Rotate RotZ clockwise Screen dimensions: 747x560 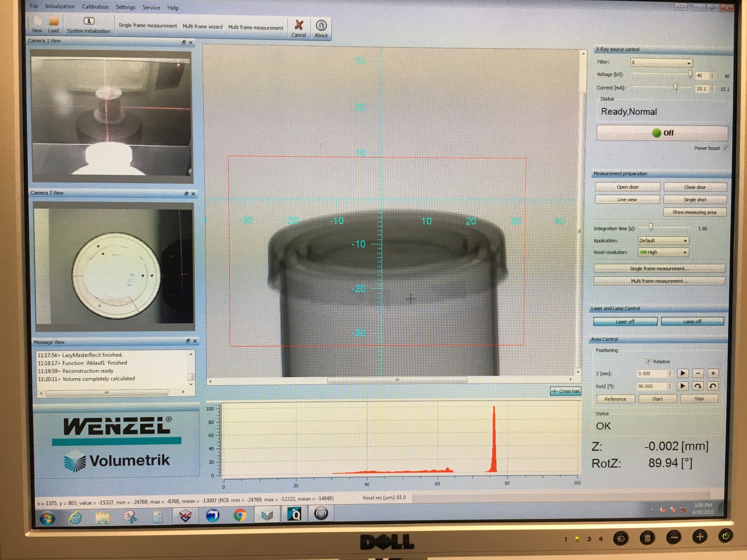[x=698, y=386]
